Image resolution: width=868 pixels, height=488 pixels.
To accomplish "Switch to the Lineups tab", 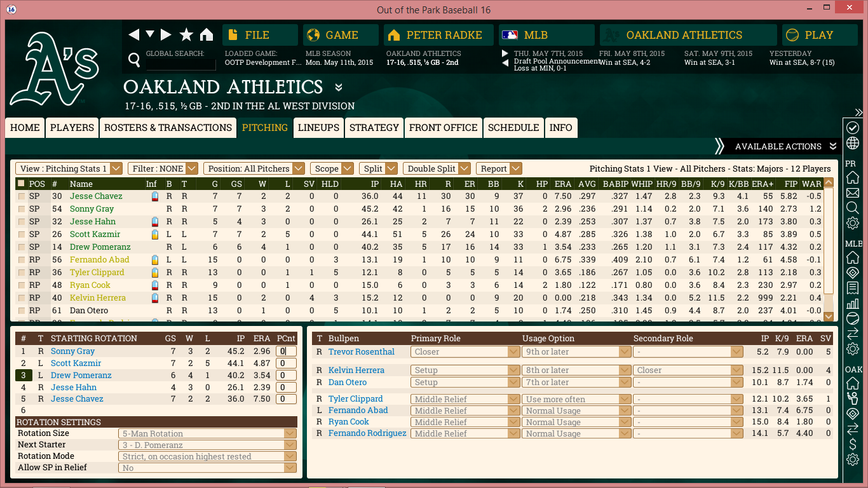I will pos(318,128).
